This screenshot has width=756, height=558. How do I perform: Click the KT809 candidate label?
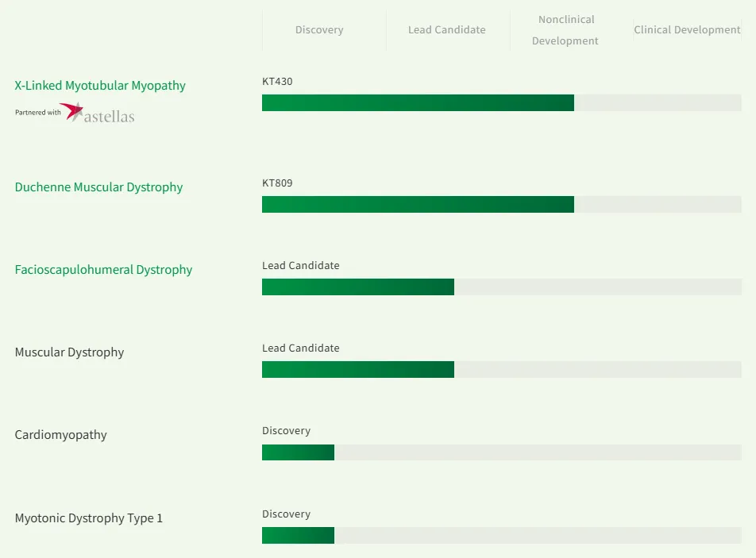click(277, 183)
